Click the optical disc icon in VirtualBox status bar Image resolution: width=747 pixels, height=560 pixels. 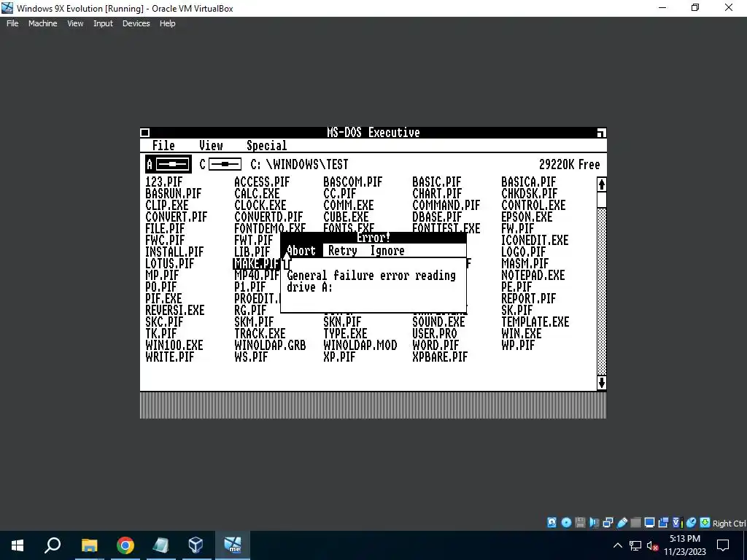pyautogui.click(x=566, y=522)
